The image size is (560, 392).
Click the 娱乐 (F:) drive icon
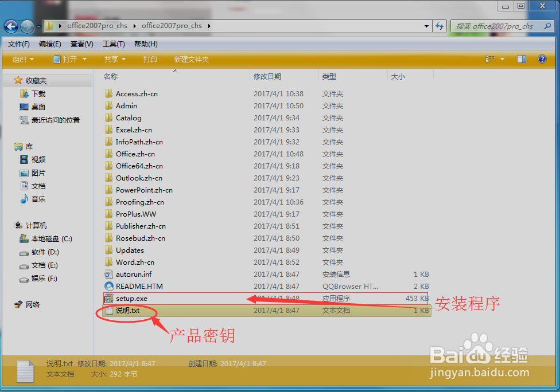pyautogui.click(x=24, y=279)
